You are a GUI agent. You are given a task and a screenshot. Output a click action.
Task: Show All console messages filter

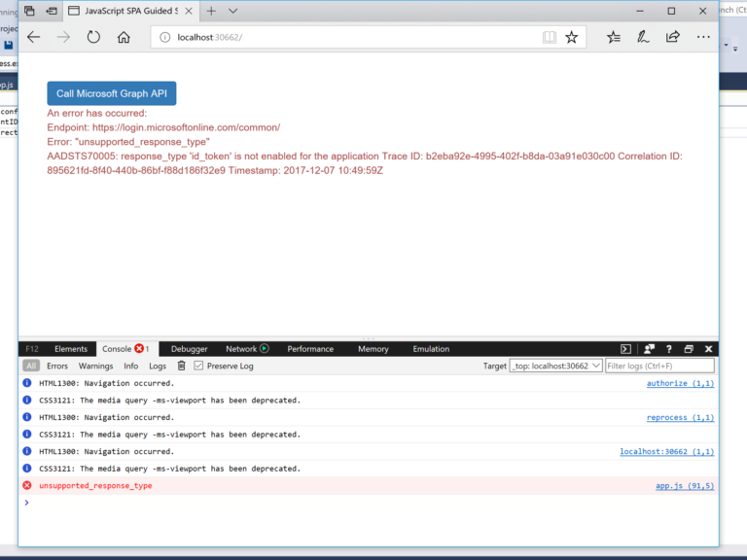coord(31,366)
